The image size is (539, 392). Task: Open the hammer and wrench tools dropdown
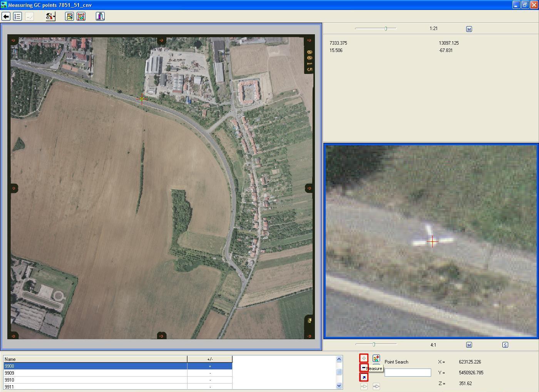(50, 17)
